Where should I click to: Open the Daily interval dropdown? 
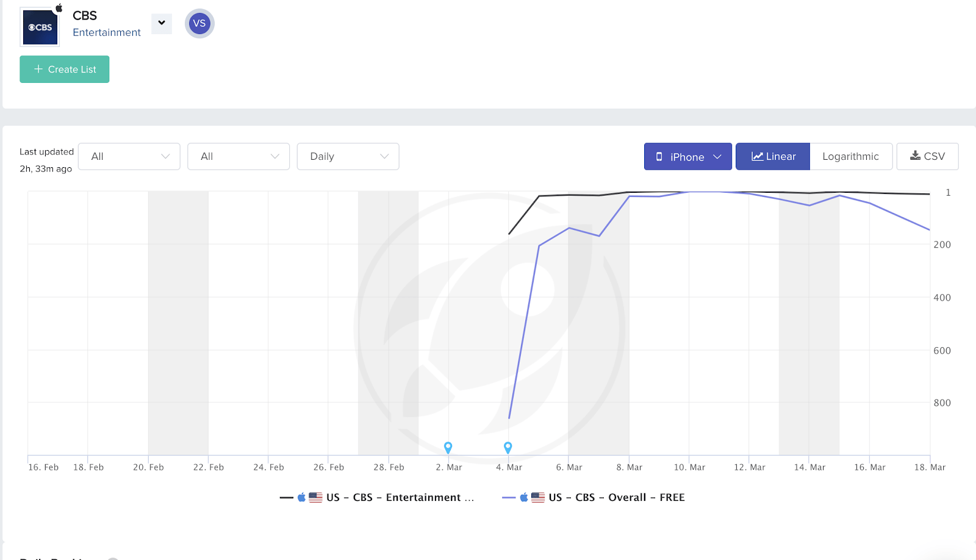348,157
